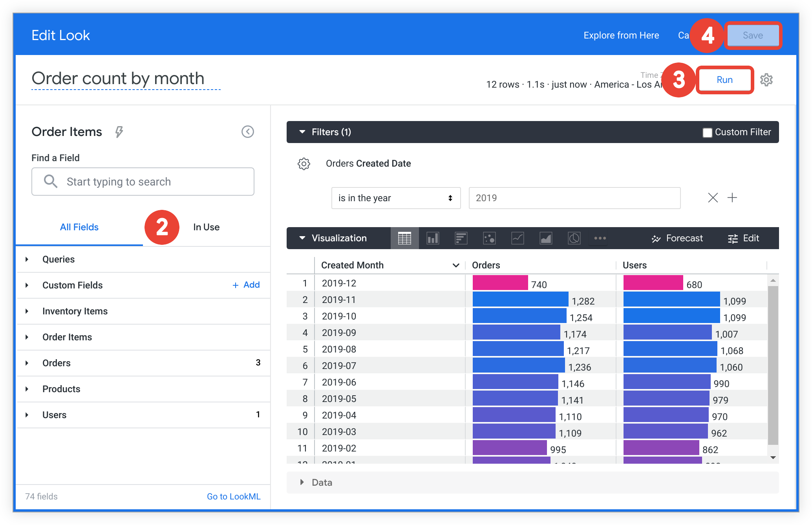Expand the Inventory Items group
The image size is (812, 525).
pyautogui.click(x=27, y=311)
